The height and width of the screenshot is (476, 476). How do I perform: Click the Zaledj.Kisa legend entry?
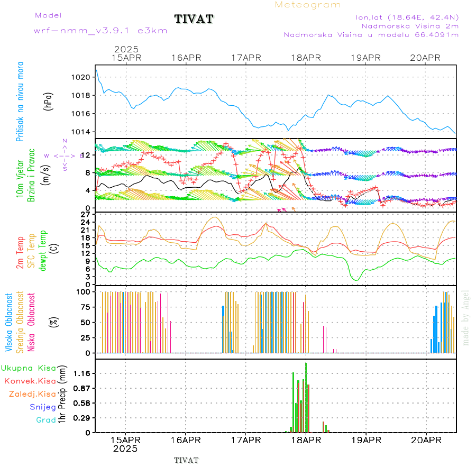click(32, 394)
